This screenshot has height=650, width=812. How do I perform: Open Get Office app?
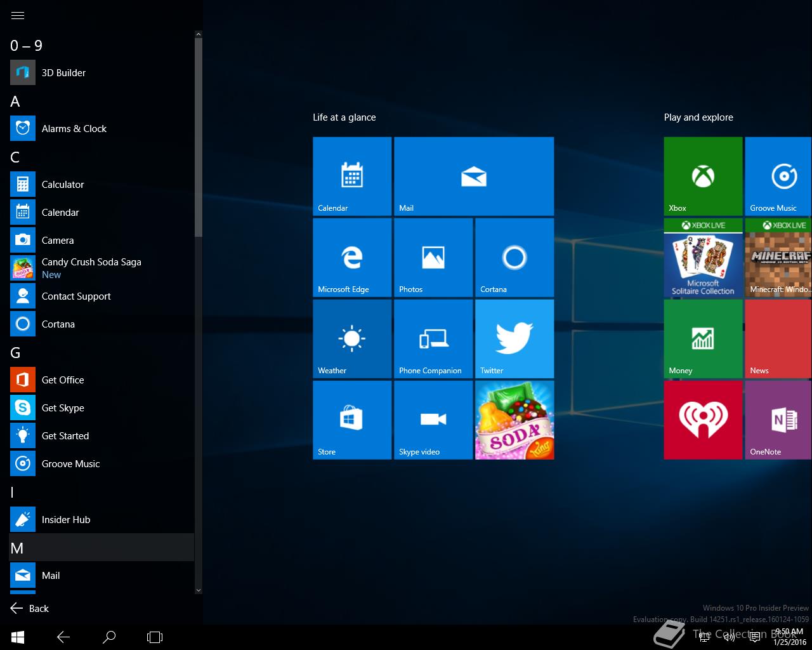click(x=101, y=380)
